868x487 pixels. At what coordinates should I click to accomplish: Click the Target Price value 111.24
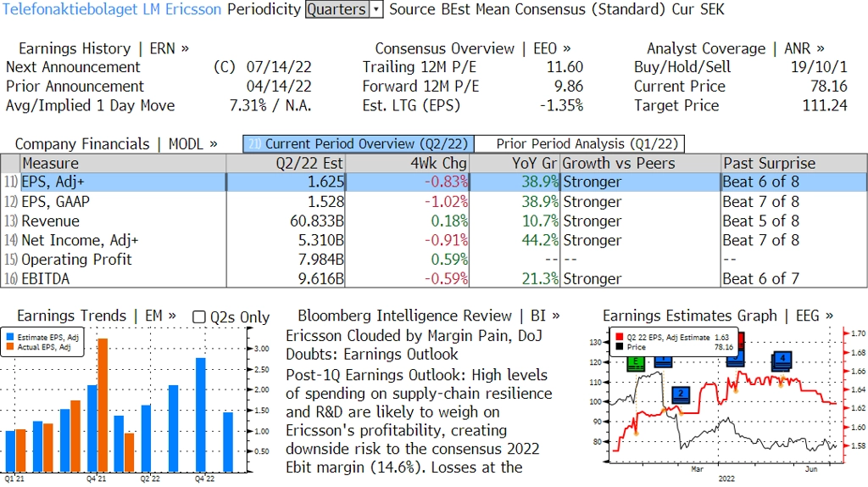[x=825, y=106]
